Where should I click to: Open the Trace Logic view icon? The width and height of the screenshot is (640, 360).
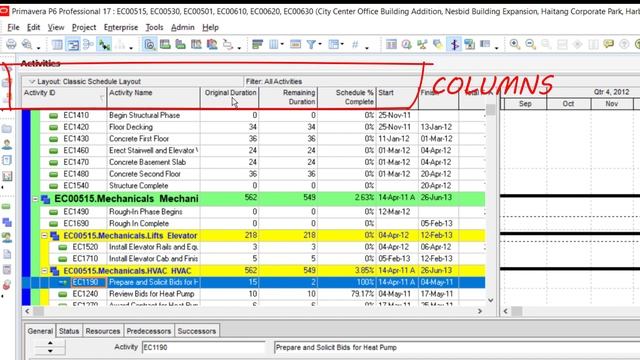227,44
